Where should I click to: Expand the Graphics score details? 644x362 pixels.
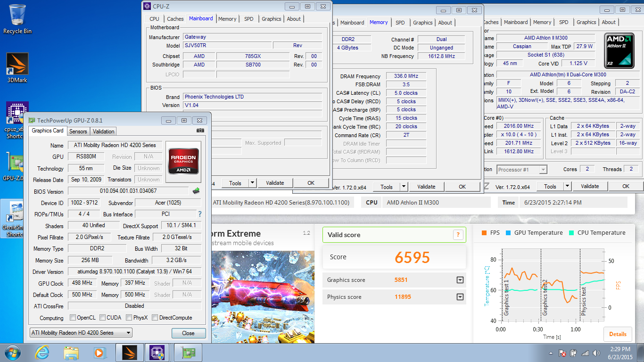[x=460, y=280]
